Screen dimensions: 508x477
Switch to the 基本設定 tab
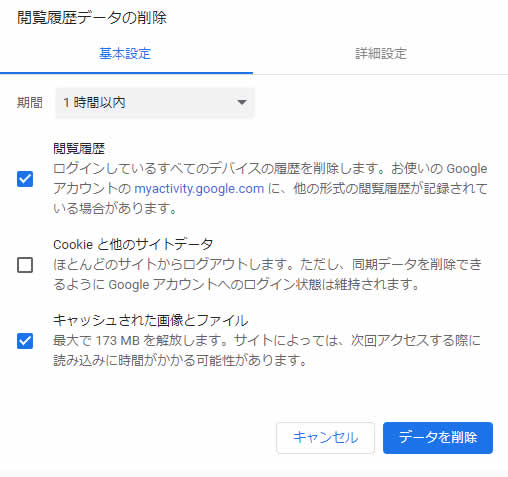pyautogui.click(x=125, y=53)
